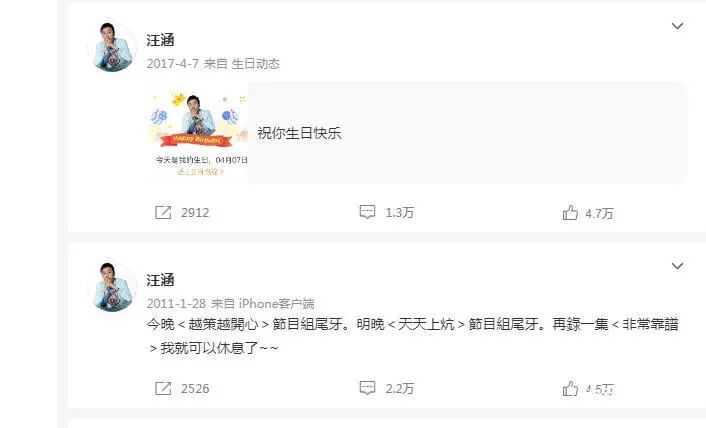Open the 生日动态 source link
This screenshot has height=428, width=706.
pos(255,64)
